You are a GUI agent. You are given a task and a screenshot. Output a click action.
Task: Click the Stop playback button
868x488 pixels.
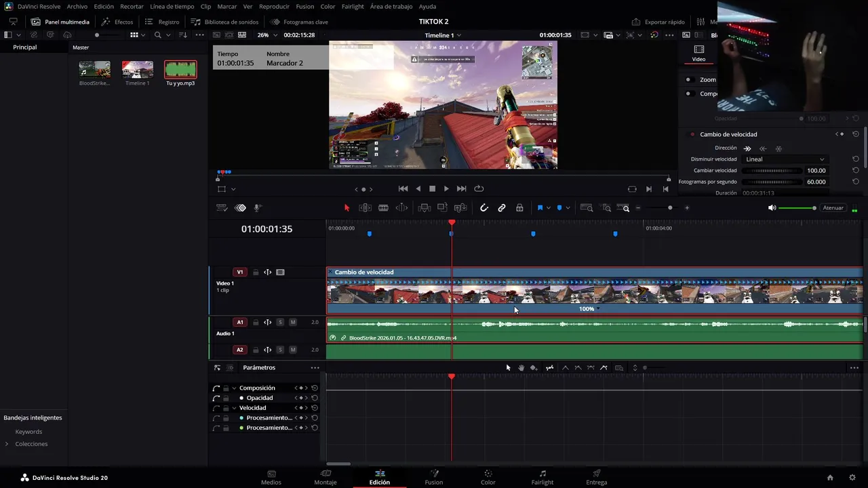click(x=432, y=189)
